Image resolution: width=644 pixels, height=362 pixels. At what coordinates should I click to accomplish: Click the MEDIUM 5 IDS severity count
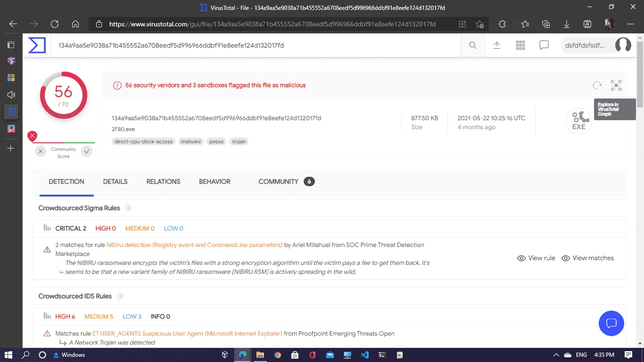pyautogui.click(x=99, y=317)
